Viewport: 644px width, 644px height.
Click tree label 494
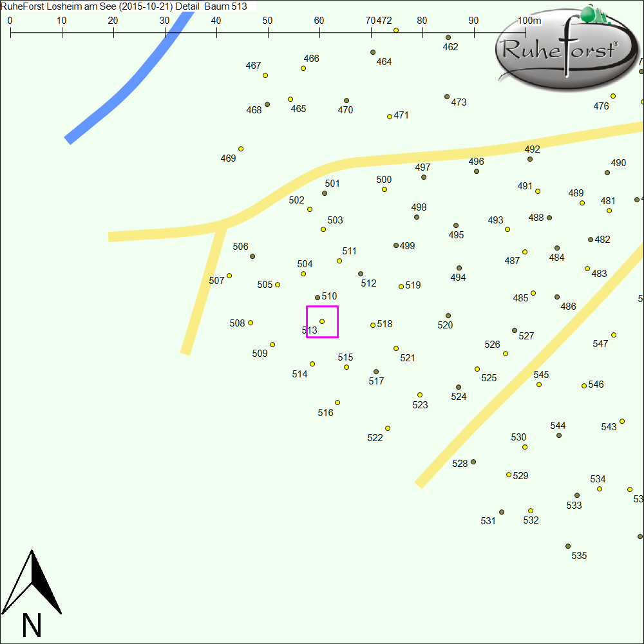point(458,278)
